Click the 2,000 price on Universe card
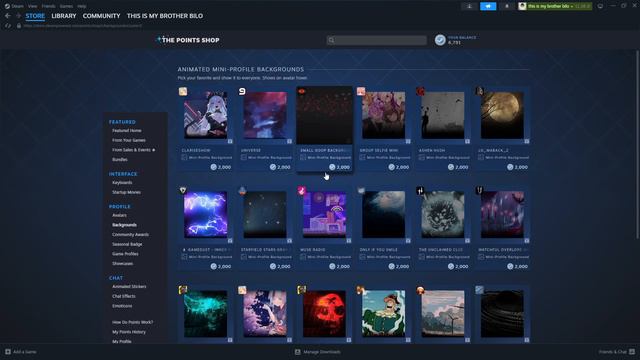640x360 pixels. pos(280,167)
